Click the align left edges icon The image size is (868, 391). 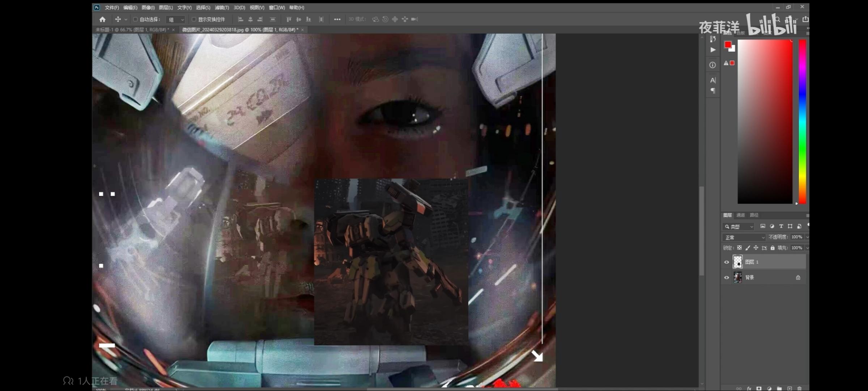point(241,19)
